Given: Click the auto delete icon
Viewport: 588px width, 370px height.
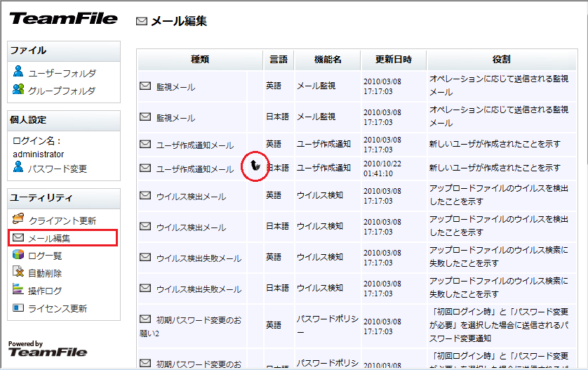Looking at the screenshot, I should point(18,272).
